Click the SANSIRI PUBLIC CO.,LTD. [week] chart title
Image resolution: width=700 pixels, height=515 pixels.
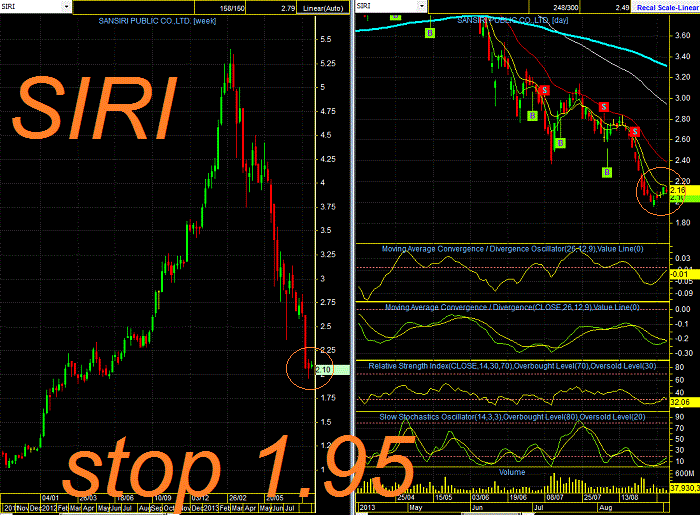click(157, 21)
